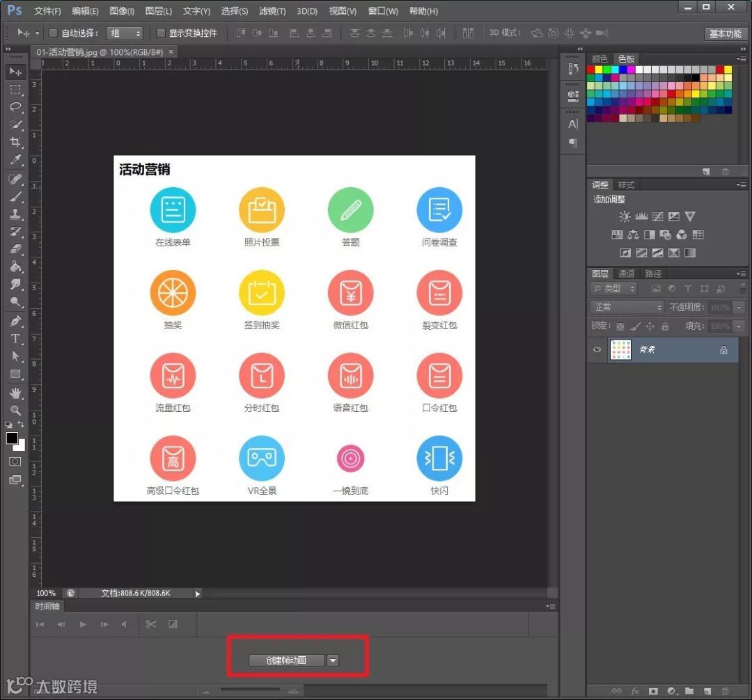Select the Move tool
Screen dimensions: 752x700
[15, 72]
